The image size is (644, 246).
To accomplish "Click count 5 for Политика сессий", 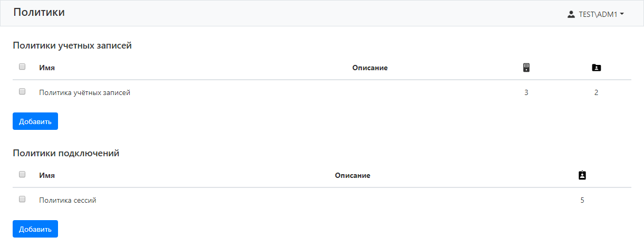I will (x=582, y=200).
